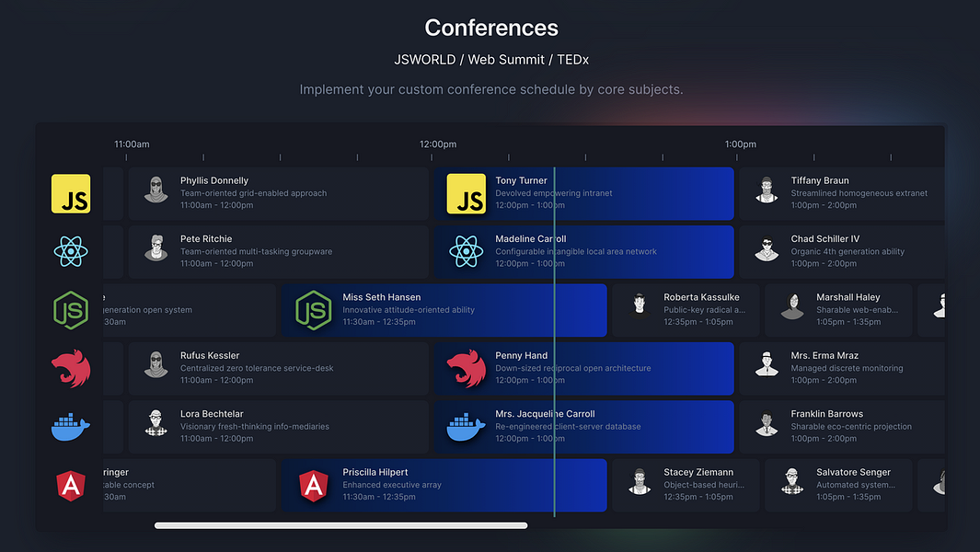The width and height of the screenshot is (980, 552).
Task: Select the JavaScript channel icon in sidebar
Action: pos(71,194)
